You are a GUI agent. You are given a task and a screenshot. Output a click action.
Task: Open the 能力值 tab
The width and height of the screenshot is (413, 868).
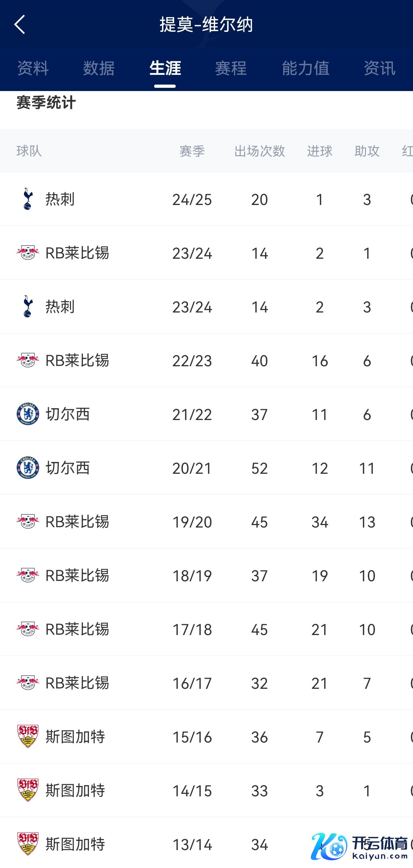click(305, 68)
